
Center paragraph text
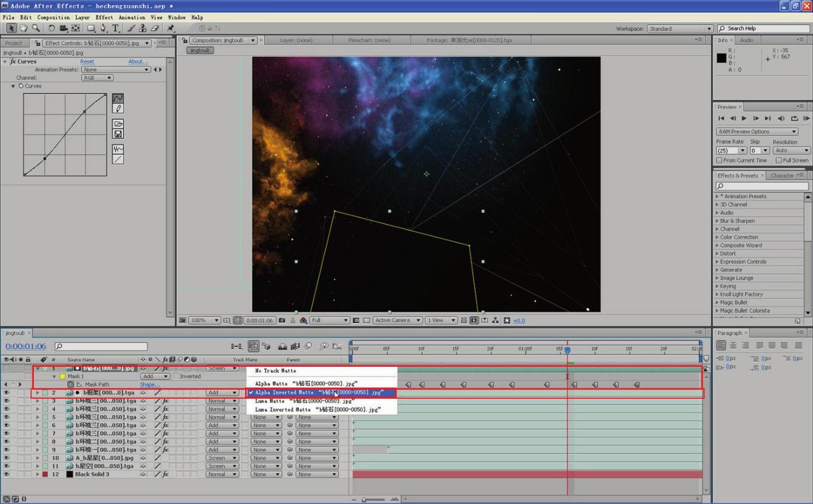coord(733,345)
